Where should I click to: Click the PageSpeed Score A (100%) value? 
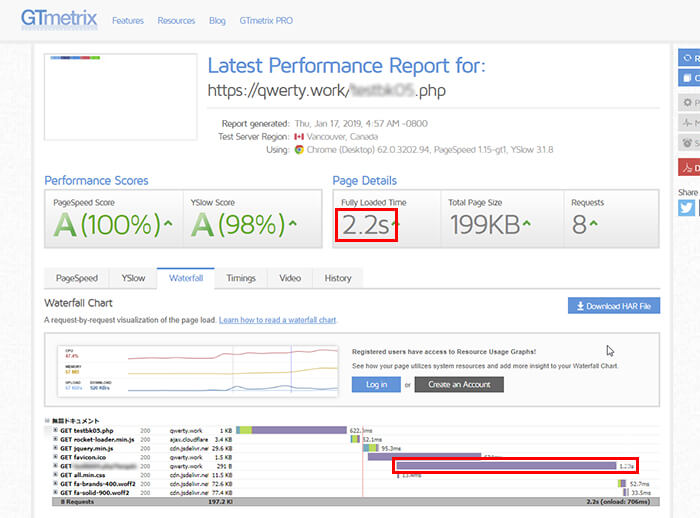[x=107, y=224]
